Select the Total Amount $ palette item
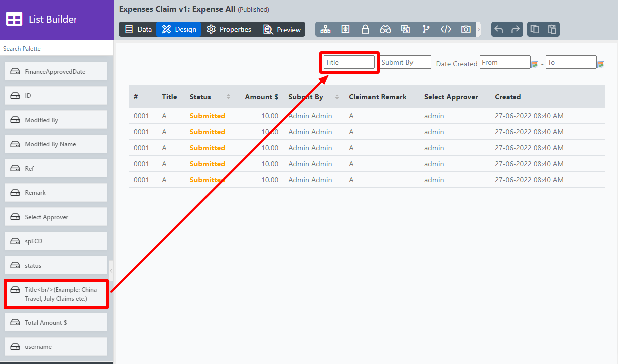618x364 pixels. (56, 322)
